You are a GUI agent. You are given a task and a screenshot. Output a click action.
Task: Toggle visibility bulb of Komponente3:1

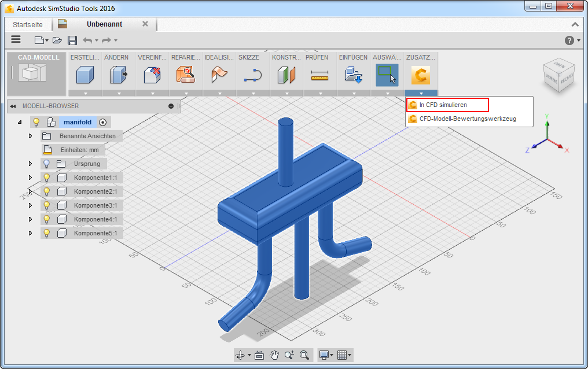click(x=46, y=205)
